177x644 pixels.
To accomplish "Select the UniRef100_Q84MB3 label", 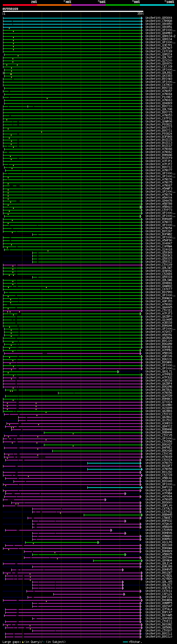I will click(x=159, y=33).
